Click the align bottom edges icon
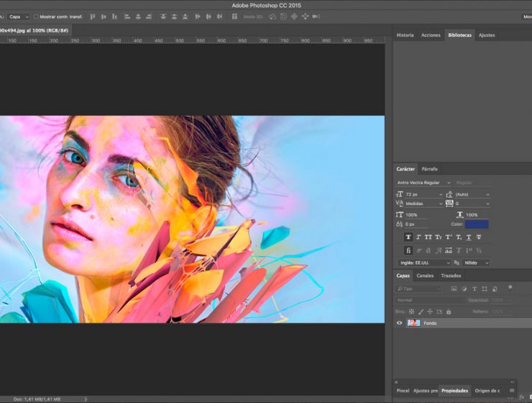Image resolution: width=532 pixels, height=403 pixels. pos(114,17)
